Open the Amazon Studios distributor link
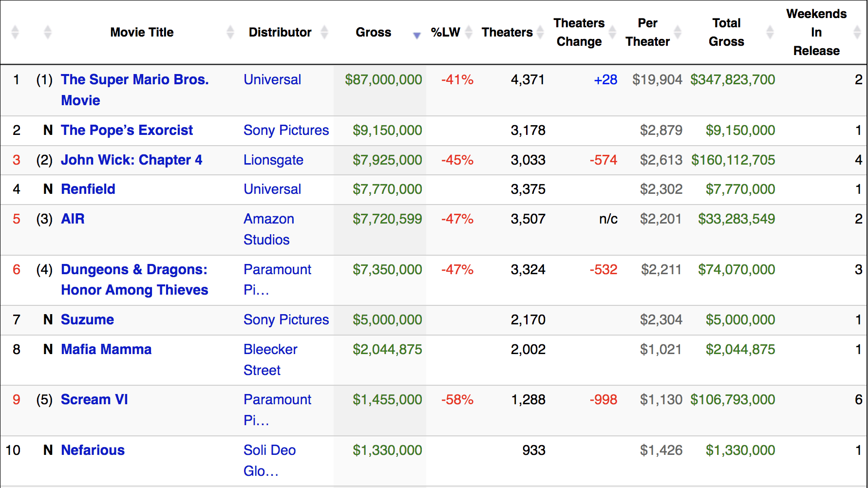This screenshot has height=488, width=868. 269,229
